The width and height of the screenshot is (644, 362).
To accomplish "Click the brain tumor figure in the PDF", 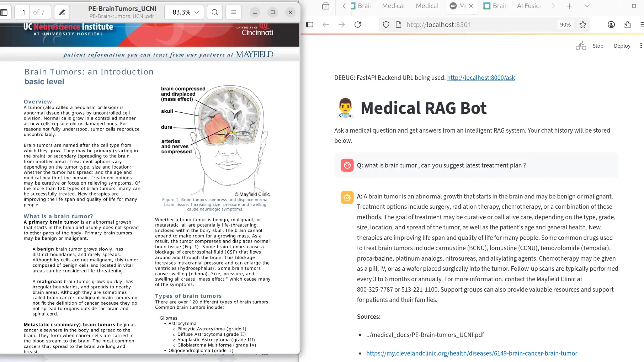I will (216, 140).
